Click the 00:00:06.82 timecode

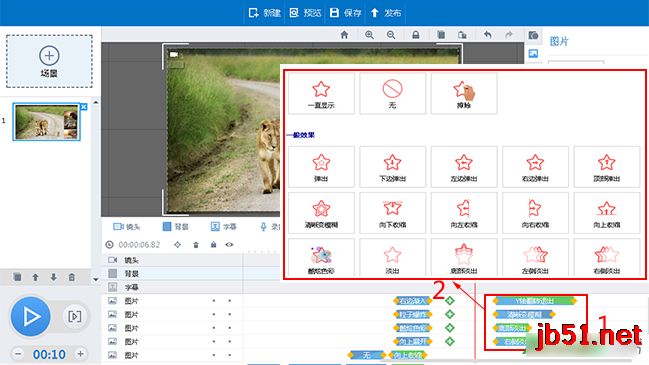coord(139,245)
